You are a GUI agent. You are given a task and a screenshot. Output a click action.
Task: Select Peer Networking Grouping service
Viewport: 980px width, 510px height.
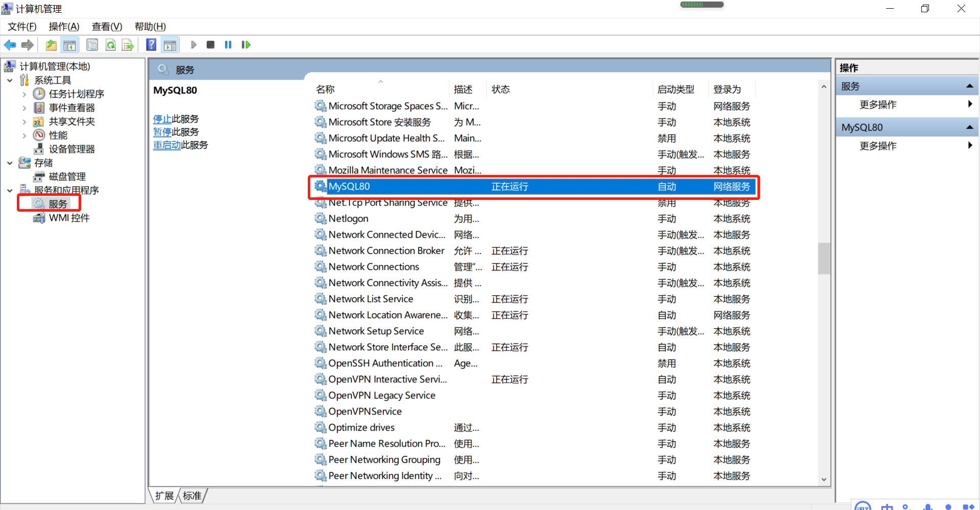(534, 460)
